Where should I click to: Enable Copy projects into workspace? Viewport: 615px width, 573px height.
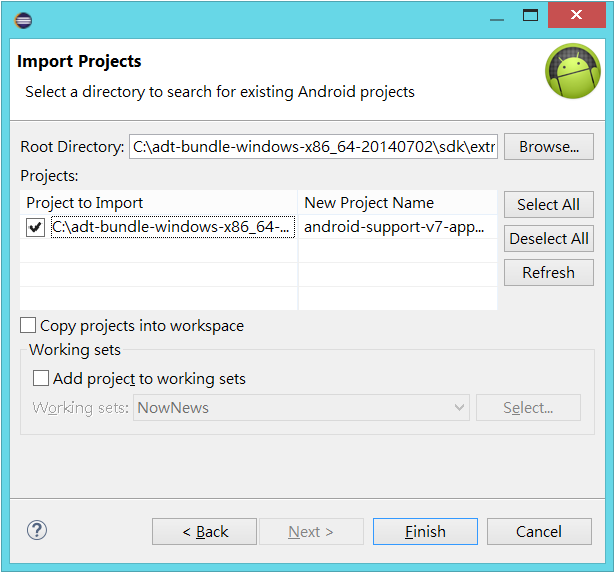pyautogui.click(x=28, y=326)
